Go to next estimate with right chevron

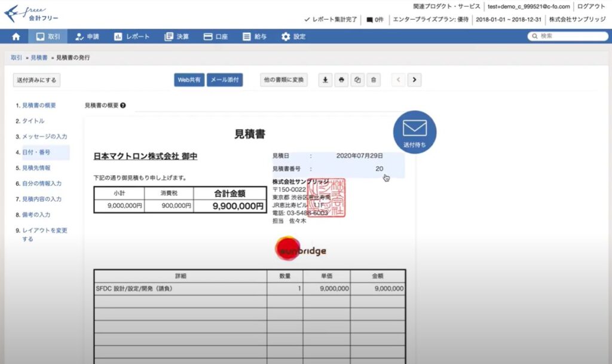[415, 80]
